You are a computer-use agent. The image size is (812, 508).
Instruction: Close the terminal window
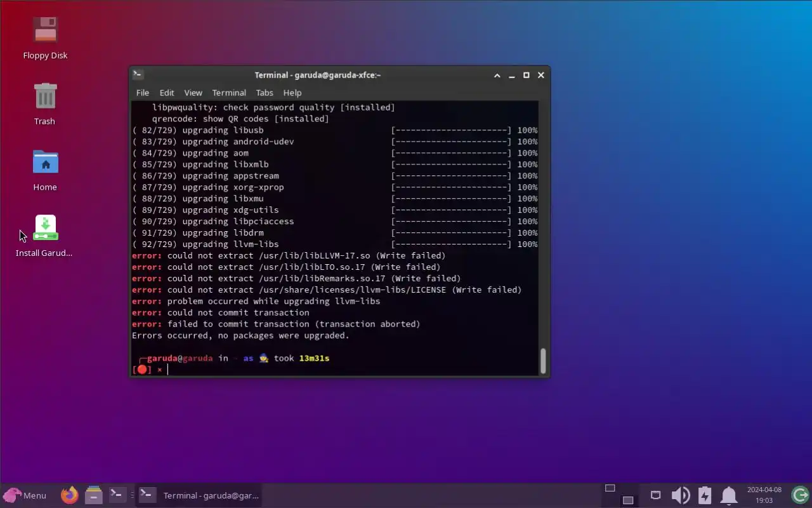pyautogui.click(x=540, y=75)
